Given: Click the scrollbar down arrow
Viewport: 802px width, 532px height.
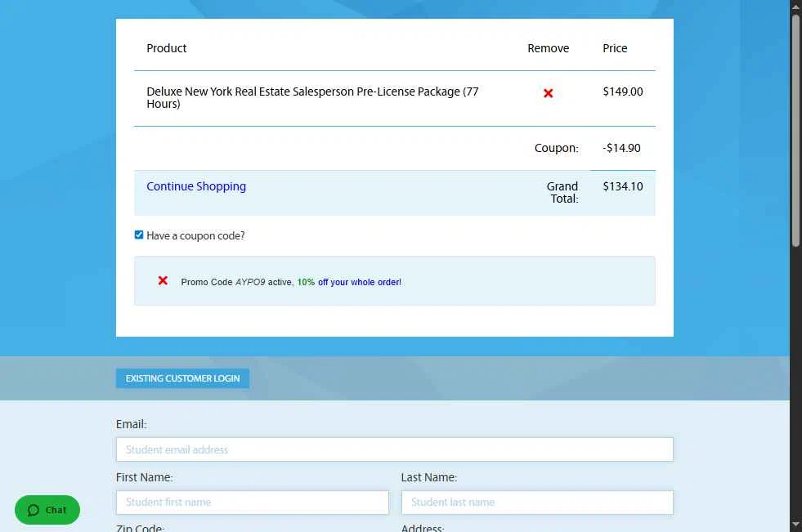Looking at the screenshot, I should click(795, 525).
